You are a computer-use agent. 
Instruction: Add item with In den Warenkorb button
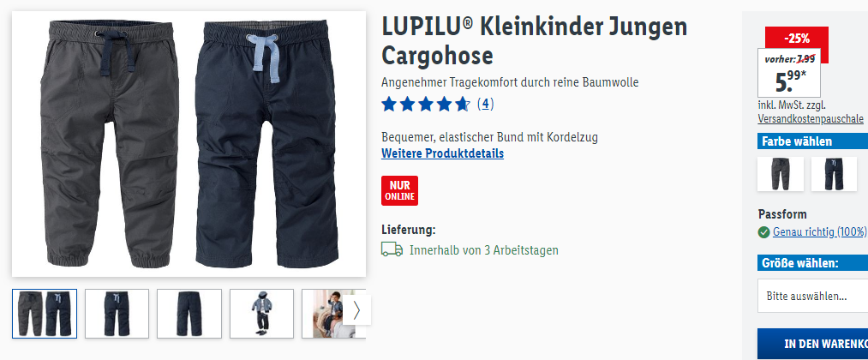812,344
